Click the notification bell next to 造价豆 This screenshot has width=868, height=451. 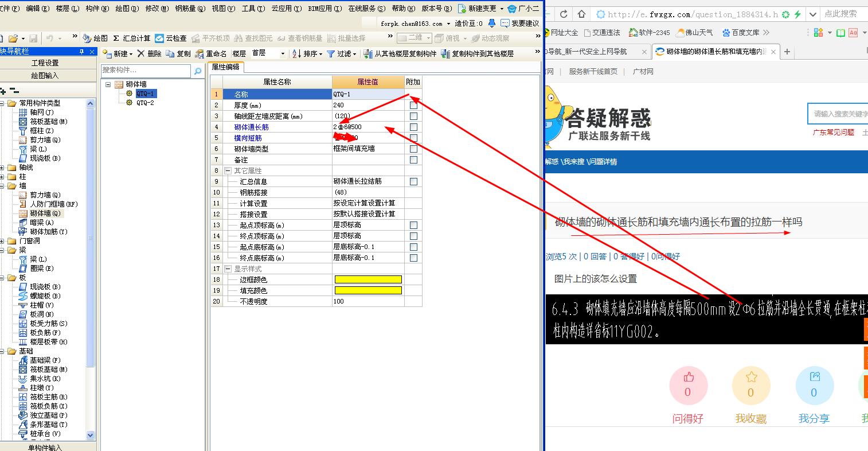[491, 24]
